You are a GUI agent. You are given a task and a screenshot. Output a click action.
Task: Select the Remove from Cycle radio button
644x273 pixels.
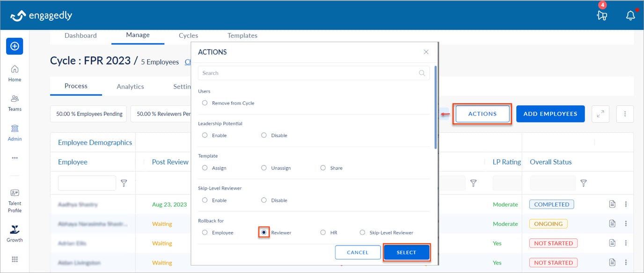(205, 103)
